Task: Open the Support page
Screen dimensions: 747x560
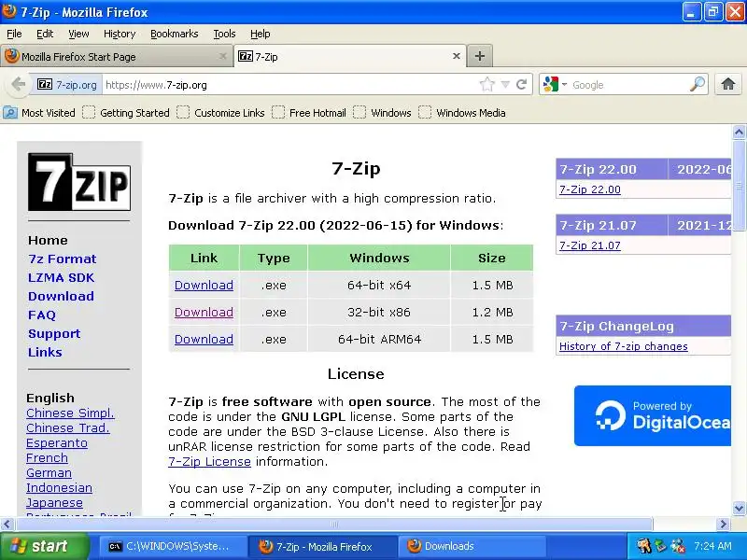Action: [54, 334]
